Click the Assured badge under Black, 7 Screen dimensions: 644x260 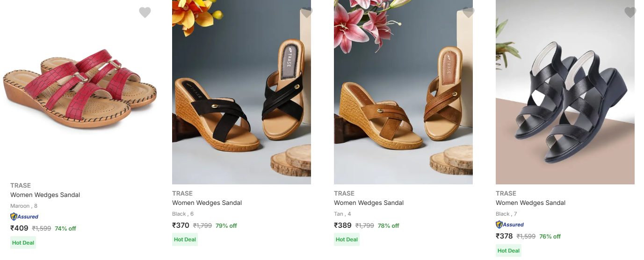510,225
